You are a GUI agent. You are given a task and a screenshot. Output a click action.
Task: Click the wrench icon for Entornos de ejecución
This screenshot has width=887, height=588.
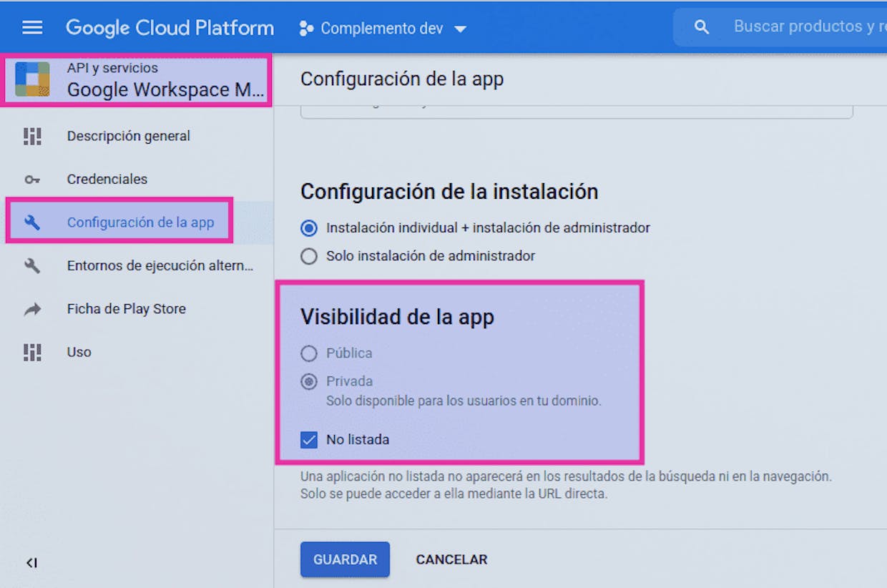tap(32, 266)
